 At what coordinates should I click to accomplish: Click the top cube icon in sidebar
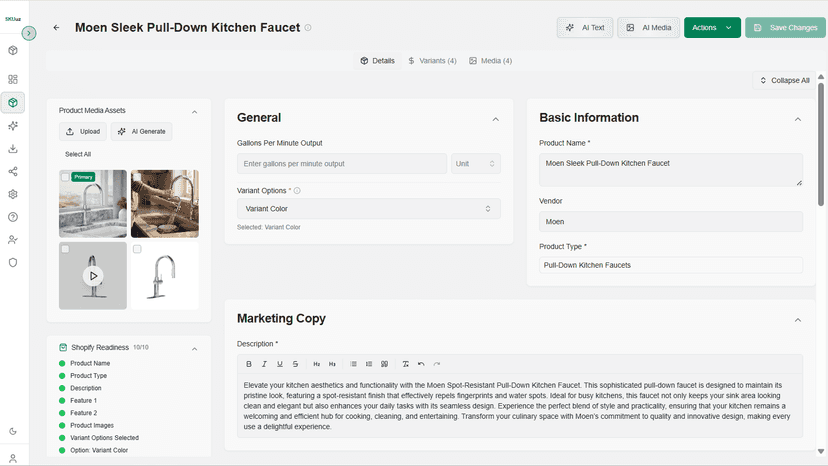point(13,51)
